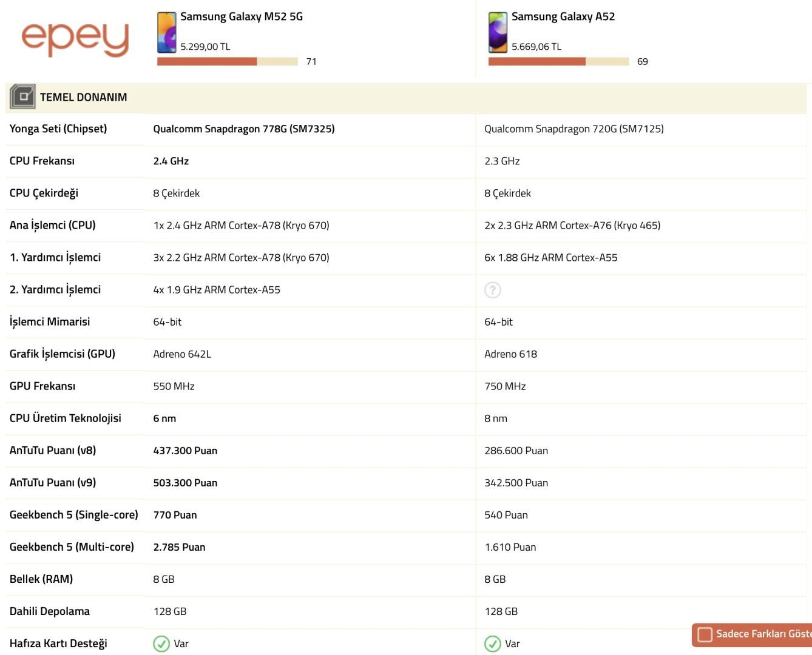Click the 770 Puan value
Screen dimensions: 812x655
(x=175, y=514)
